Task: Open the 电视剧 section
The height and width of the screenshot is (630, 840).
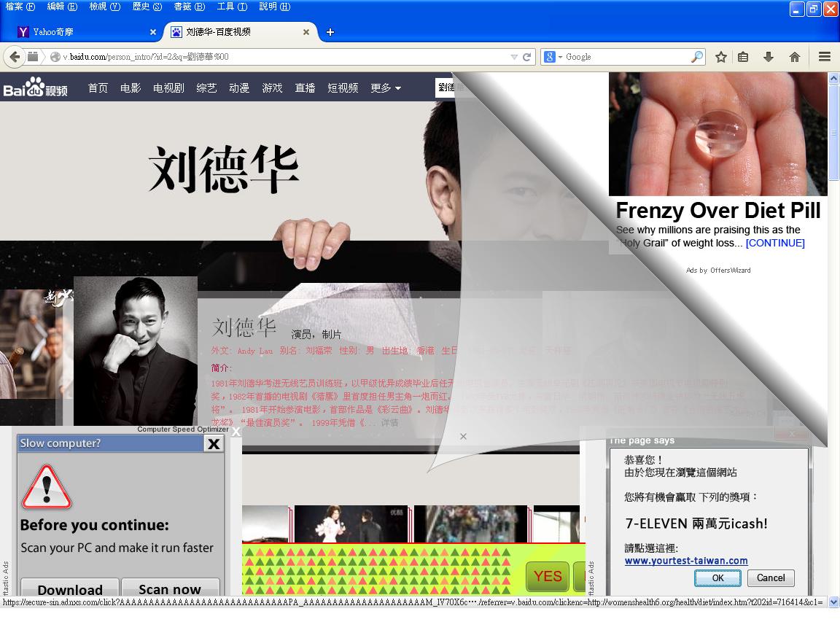Action: 168,87
